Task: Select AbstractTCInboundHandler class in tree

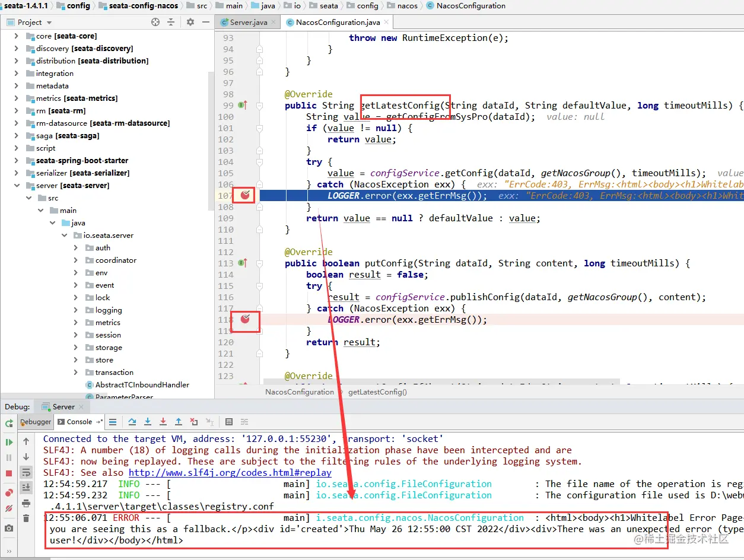Action: point(138,385)
